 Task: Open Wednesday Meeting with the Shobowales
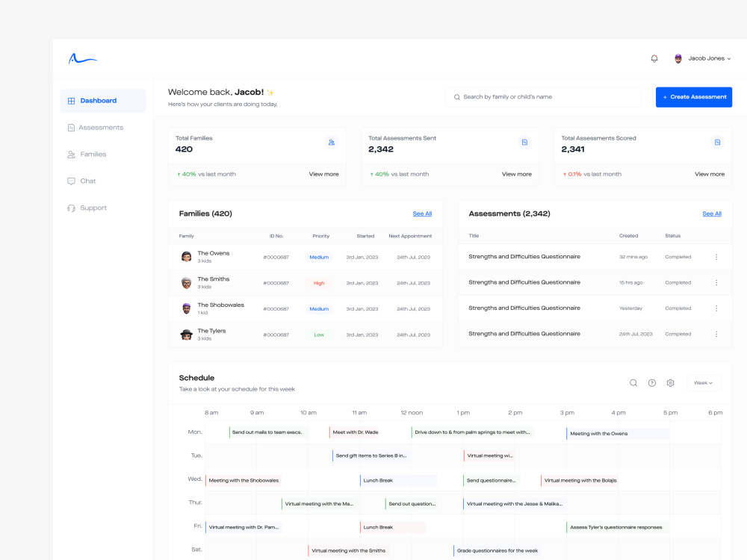click(244, 480)
